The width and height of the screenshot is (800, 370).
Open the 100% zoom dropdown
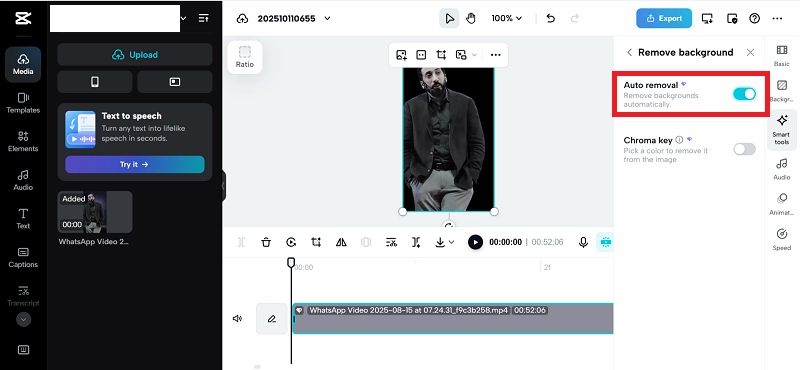click(507, 18)
